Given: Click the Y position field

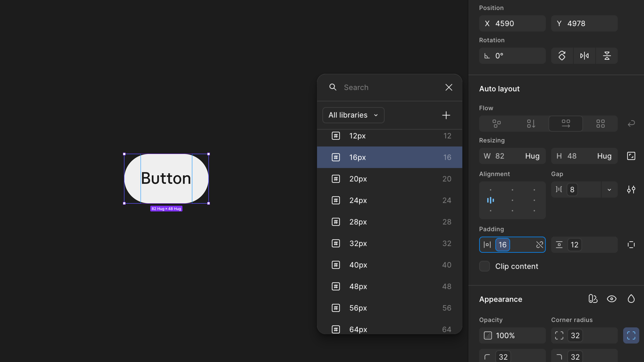Looking at the screenshot, I should click(x=584, y=23).
